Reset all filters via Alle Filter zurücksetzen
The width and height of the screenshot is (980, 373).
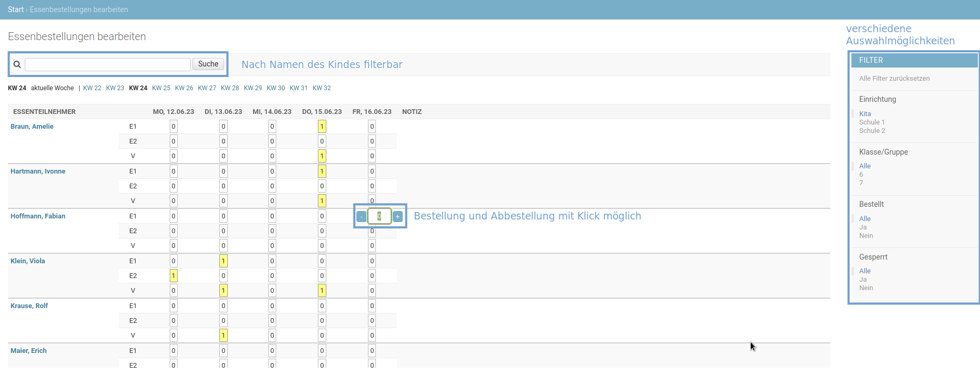(x=894, y=79)
